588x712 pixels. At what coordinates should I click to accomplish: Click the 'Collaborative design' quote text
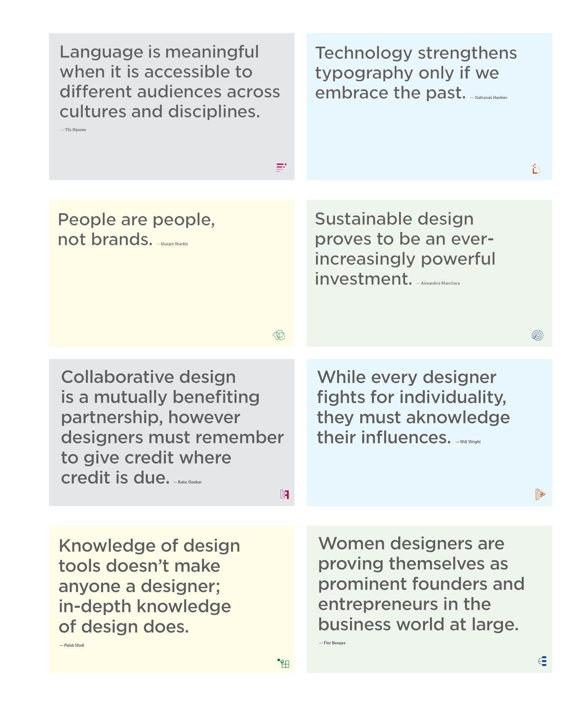tap(172, 427)
